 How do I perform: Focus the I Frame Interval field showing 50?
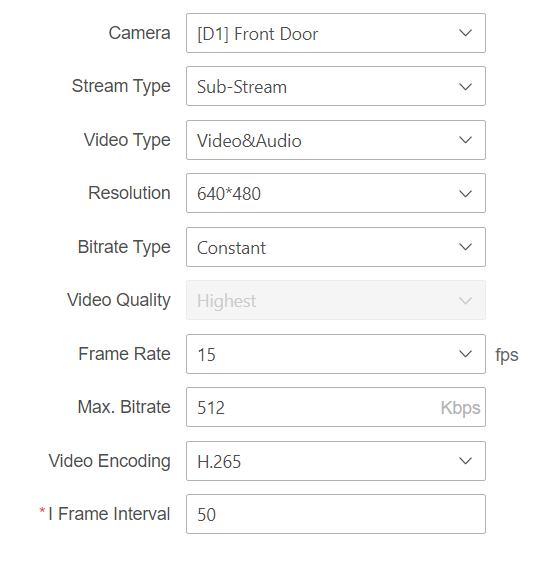336,514
